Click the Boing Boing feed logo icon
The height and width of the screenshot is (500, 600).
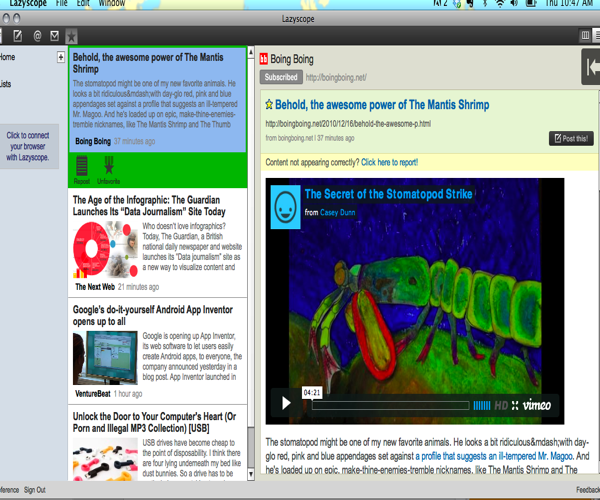point(264,59)
